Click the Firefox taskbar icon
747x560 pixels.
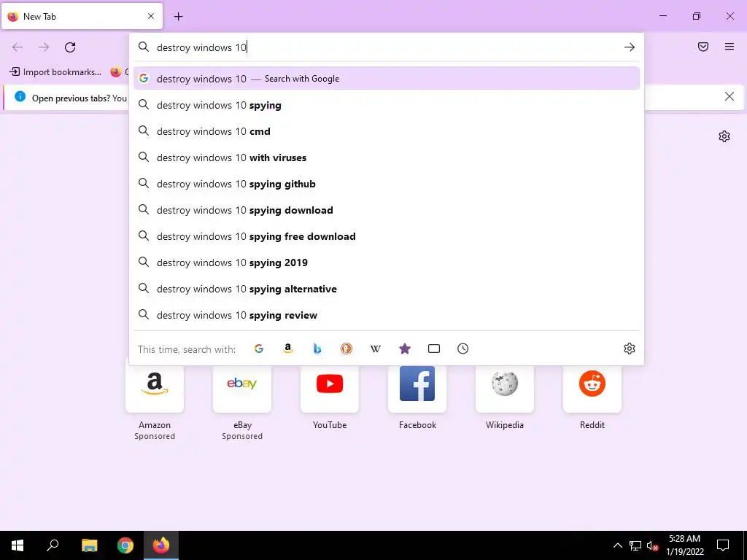[x=161, y=545]
